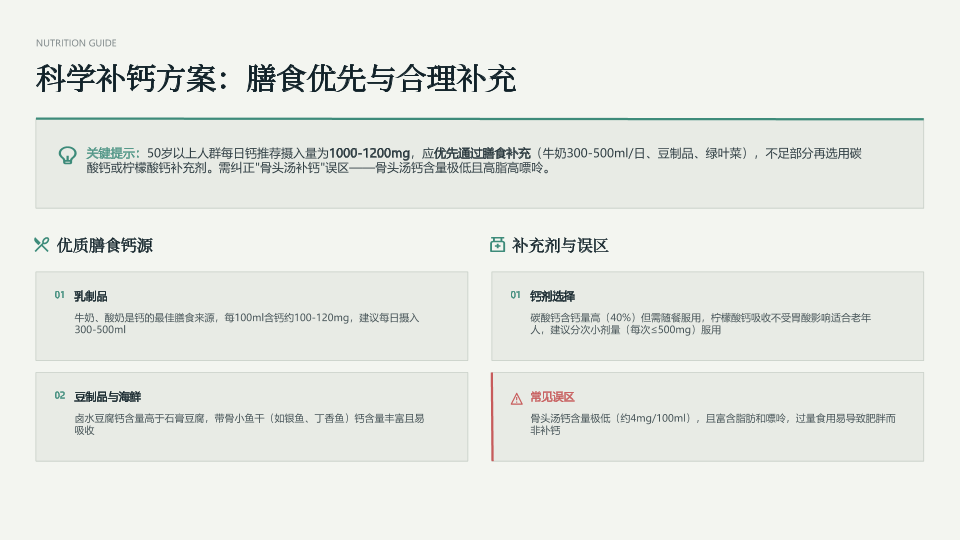Image resolution: width=960 pixels, height=540 pixels.
Task: Click number 01 in the 乳制品 card
Action: click(59, 295)
